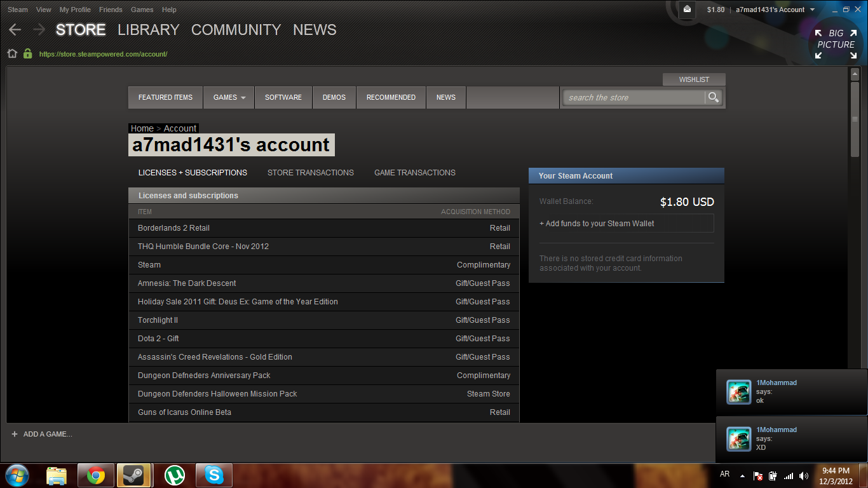Open the network signal tray icon

pos(789,476)
